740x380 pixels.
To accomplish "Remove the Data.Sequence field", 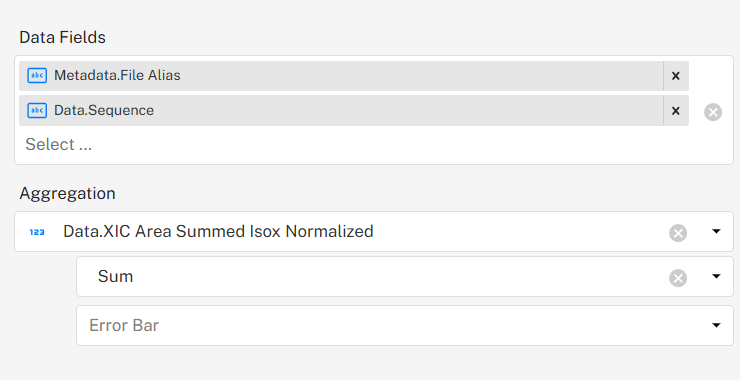I will coord(676,110).
